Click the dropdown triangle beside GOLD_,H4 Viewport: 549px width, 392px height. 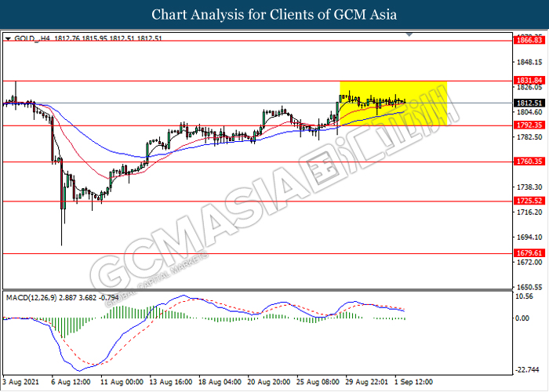tap(8, 38)
